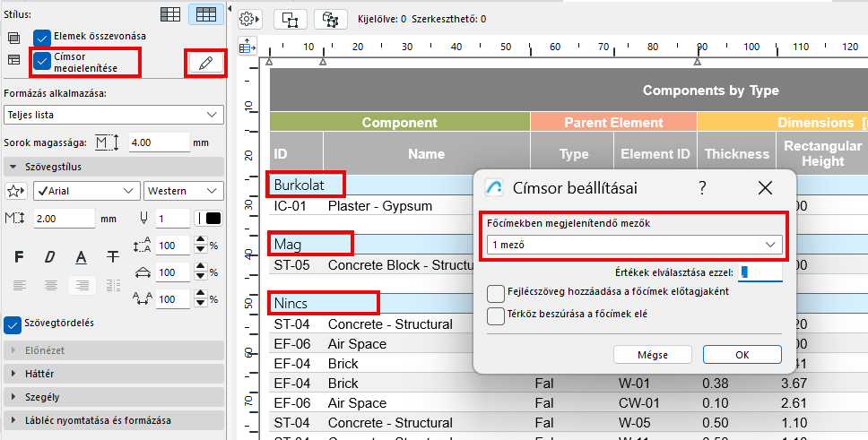Click the select-in-2D toolbar icon
Viewport: 868px width, 440px height.
pos(291,20)
